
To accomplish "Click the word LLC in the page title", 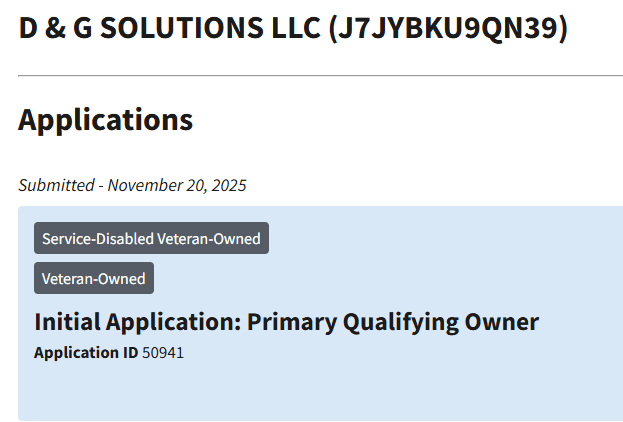I will coord(296,28).
